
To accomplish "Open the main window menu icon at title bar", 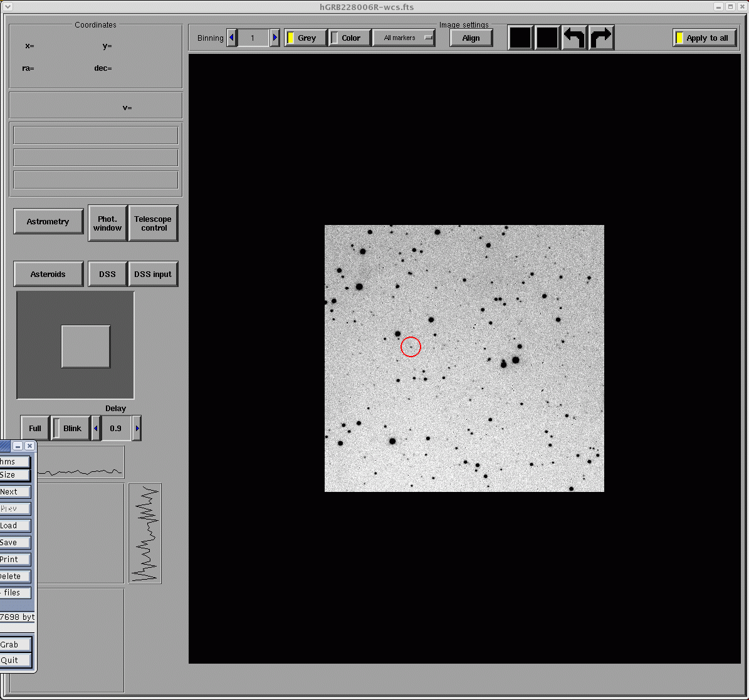I will (8, 7).
